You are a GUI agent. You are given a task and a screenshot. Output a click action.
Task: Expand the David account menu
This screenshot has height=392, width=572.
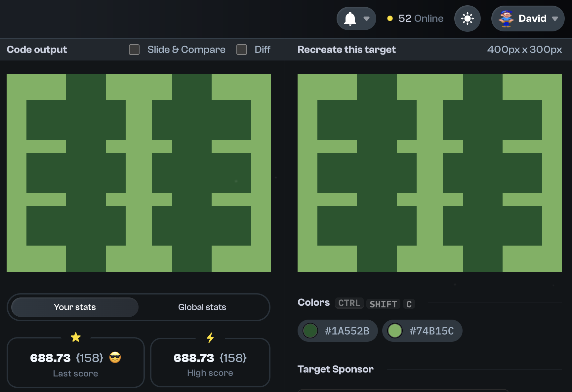click(x=527, y=19)
